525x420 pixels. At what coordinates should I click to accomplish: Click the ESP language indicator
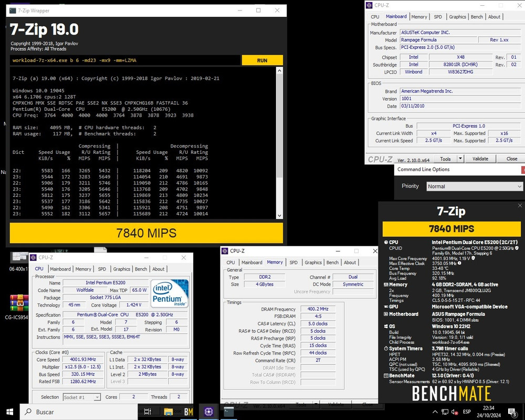467,412
